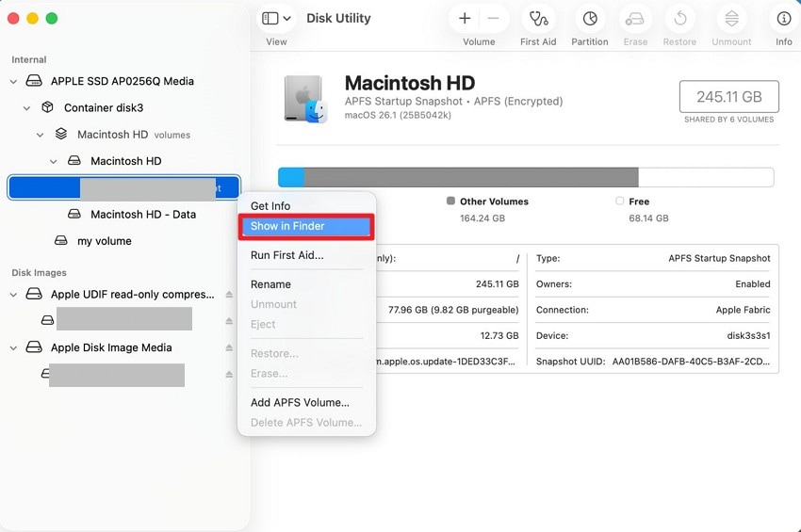The width and height of the screenshot is (801, 532).
Task: Click Apple Disk Image Media drive icon
Action: pyautogui.click(x=34, y=347)
